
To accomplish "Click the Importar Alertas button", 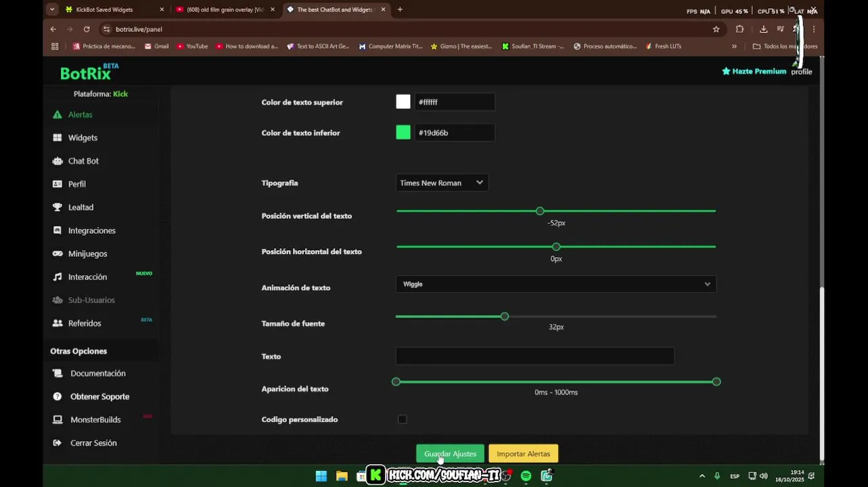I will 524,454.
